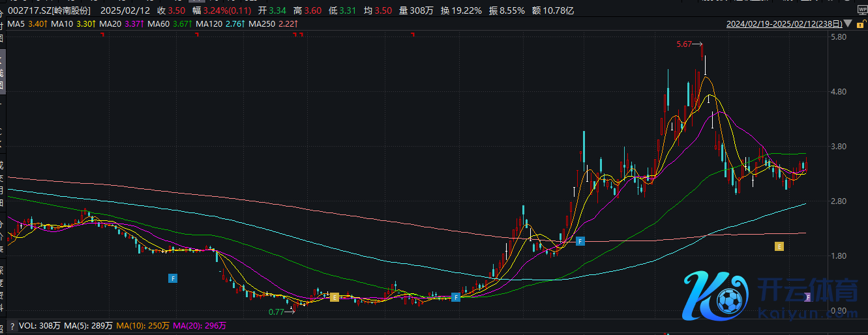Click the purple F marker at bottom right
The image size is (868, 335).
pyautogui.click(x=808, y=297)
